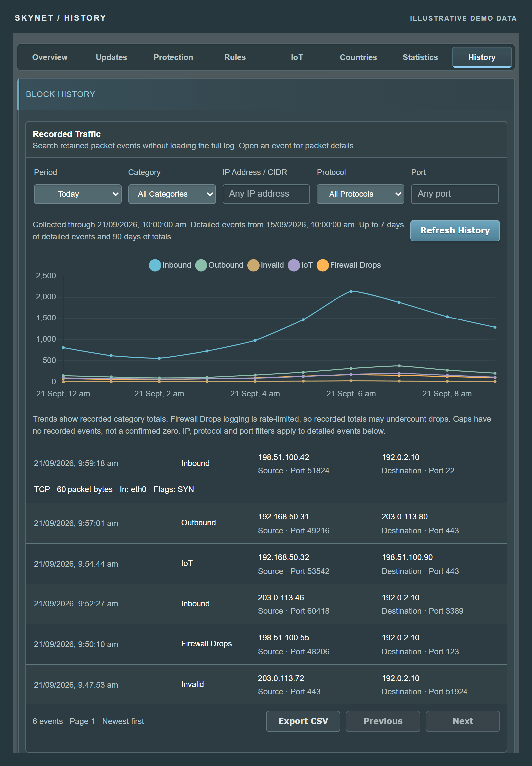Click the Next page button
The width and height of the screenshot is (532, 766).
tap(462, 721)
